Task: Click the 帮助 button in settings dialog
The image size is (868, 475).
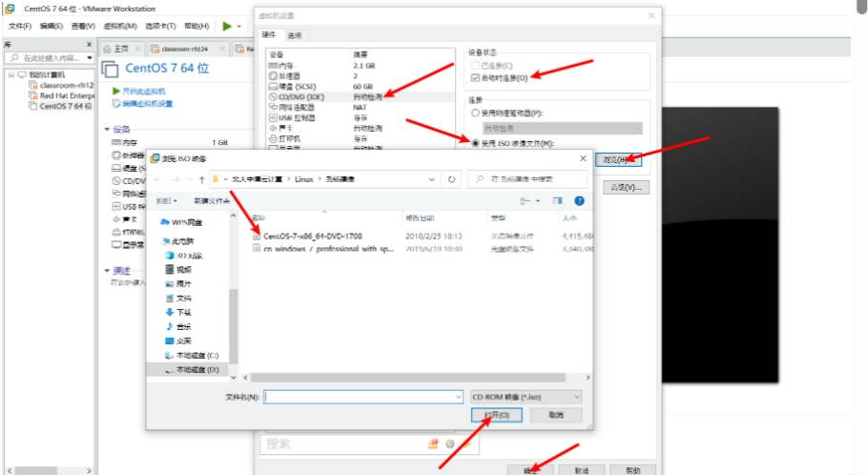Action: tap(632, 470)
